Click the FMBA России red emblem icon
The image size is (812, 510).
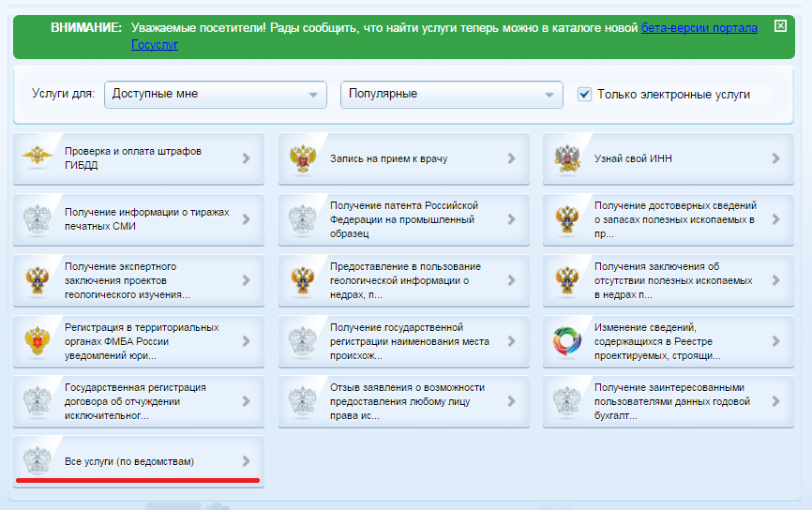point(38,341)
